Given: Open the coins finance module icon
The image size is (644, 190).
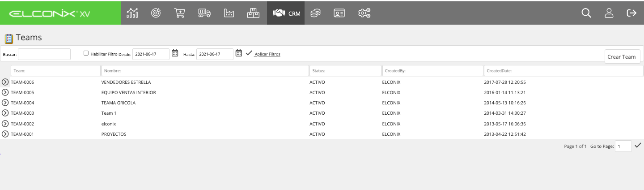Looking at the screenshot, I should [x=316, y=13].
